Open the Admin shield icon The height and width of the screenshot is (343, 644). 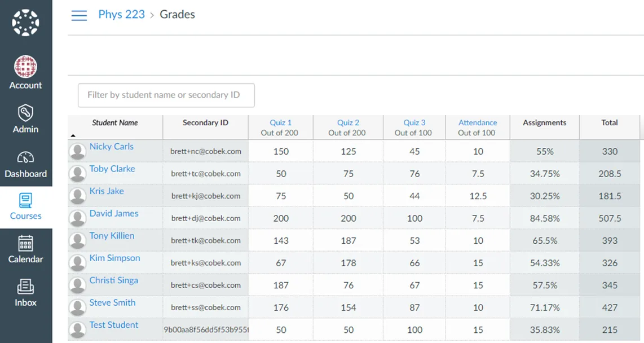25,113
